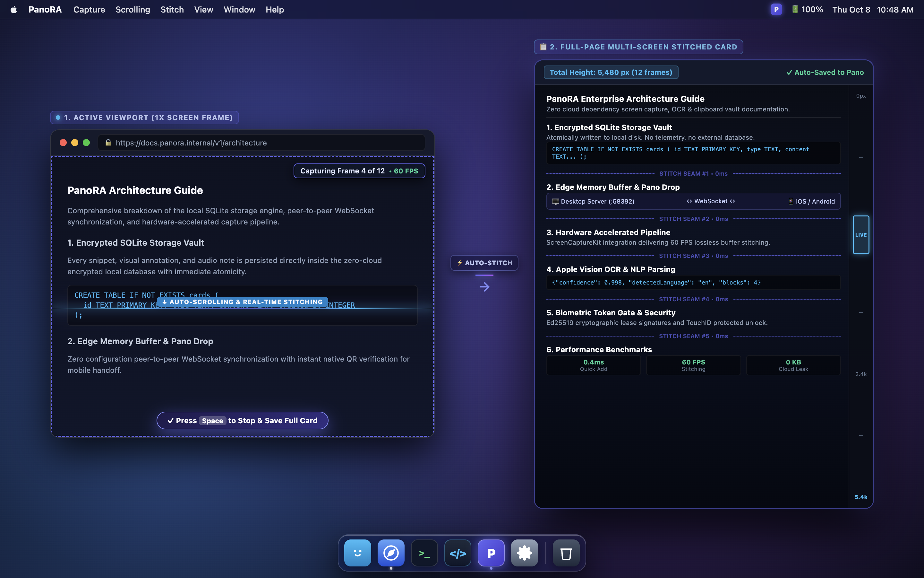Open the Window menu
This screenshot has height=578, width=924.
239,10
